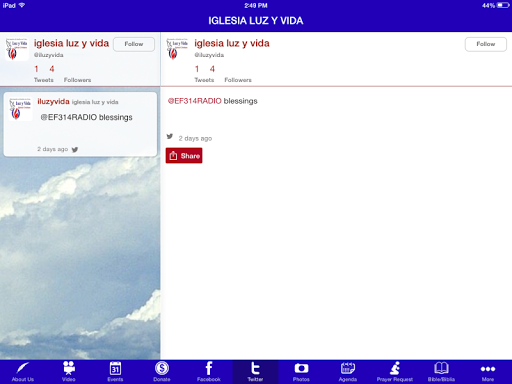Follow iglesia luz y vida in left panel
The image size is (512, 384).
click(x=134, y=44)
